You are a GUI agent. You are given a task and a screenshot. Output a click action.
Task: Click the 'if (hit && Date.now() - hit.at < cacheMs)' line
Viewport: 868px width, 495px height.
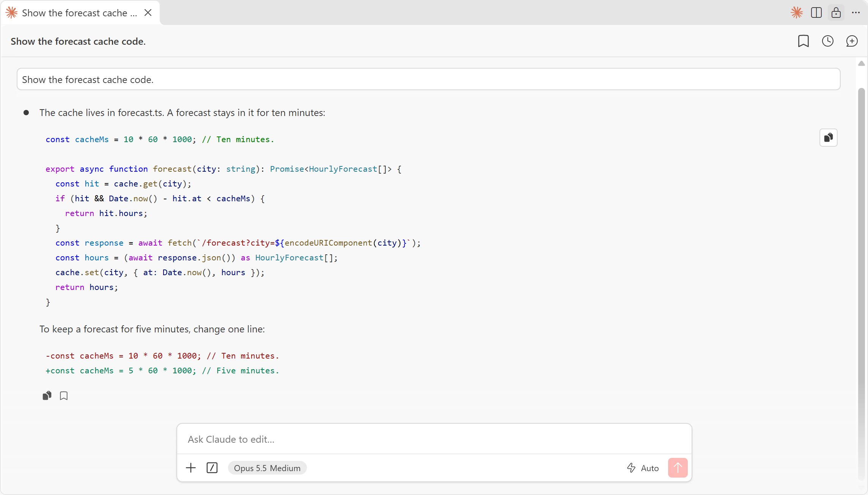pyautogui.click(x=160, y=199)
